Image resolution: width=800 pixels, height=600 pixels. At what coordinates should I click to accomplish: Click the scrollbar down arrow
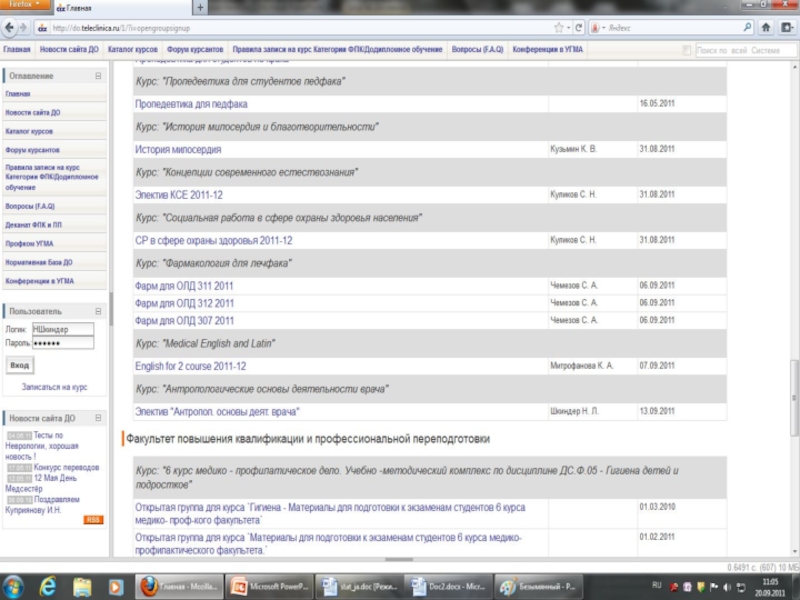(x=794, y=552)
